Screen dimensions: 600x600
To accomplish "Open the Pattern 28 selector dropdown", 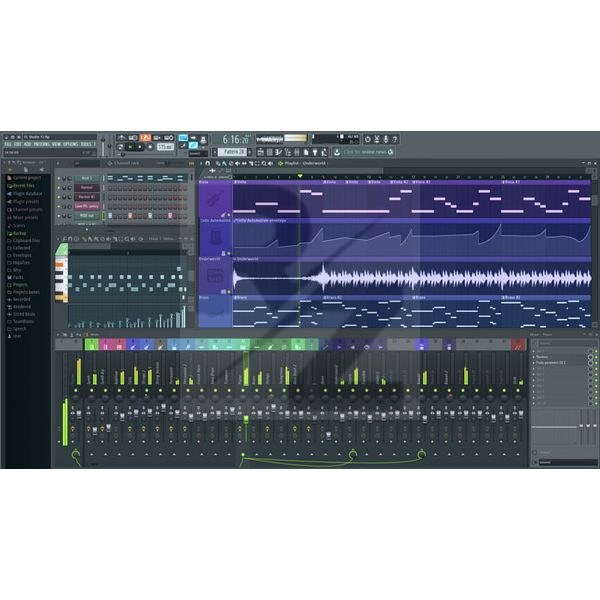I will pos(232,152).
